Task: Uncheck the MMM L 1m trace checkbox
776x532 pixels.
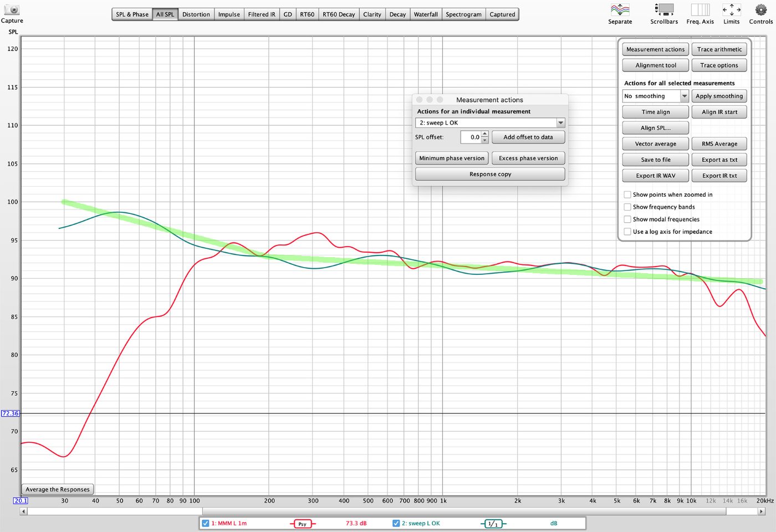Action: coord(206,523)
